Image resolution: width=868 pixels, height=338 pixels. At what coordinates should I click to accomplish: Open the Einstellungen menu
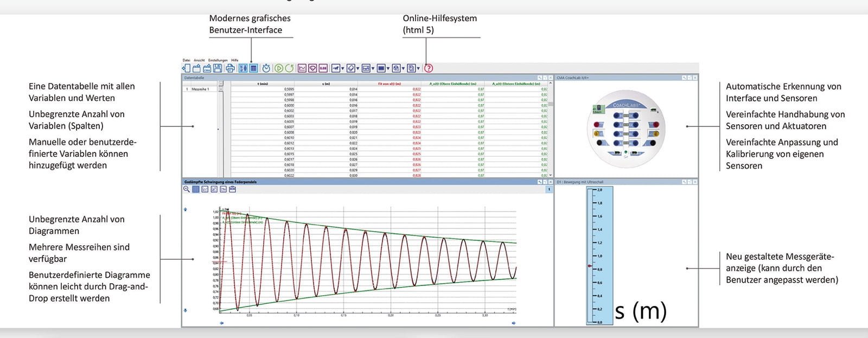[x=218, y=60]
